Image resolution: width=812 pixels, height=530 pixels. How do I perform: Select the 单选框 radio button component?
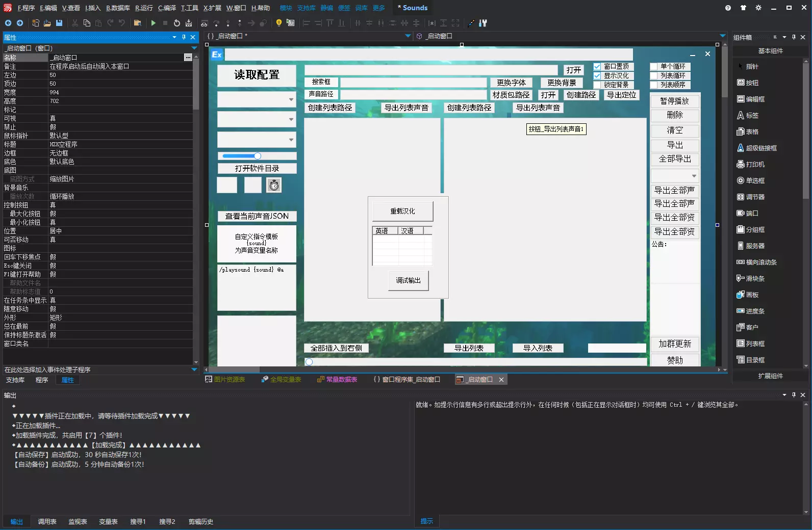coord(751,180)
